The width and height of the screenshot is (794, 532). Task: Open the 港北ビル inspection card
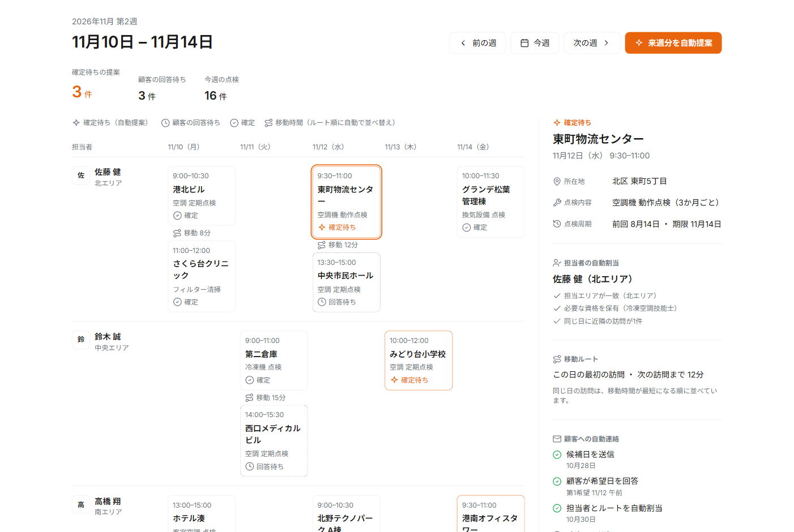[x=201, y=196]
